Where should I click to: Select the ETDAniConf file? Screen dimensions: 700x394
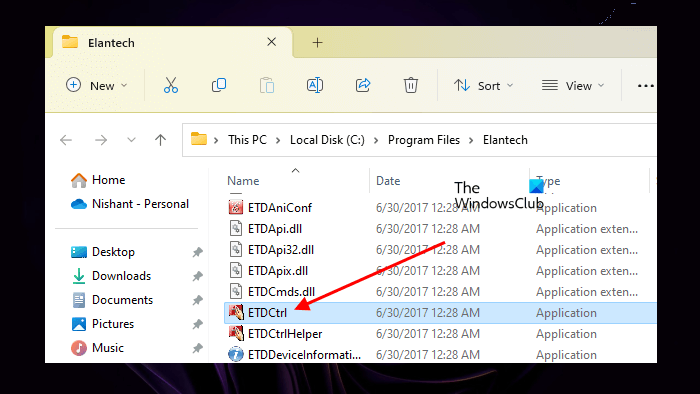280,208
